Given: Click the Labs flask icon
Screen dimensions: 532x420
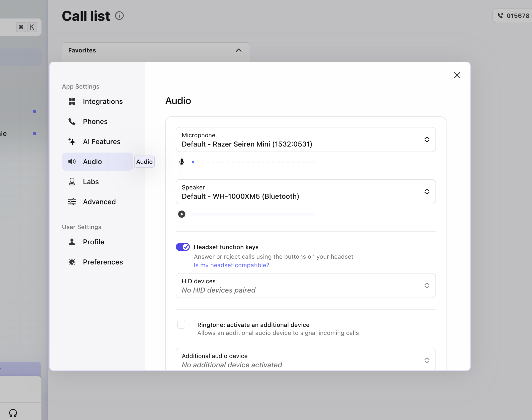Looking at the screenshot, I should [72, 182].
